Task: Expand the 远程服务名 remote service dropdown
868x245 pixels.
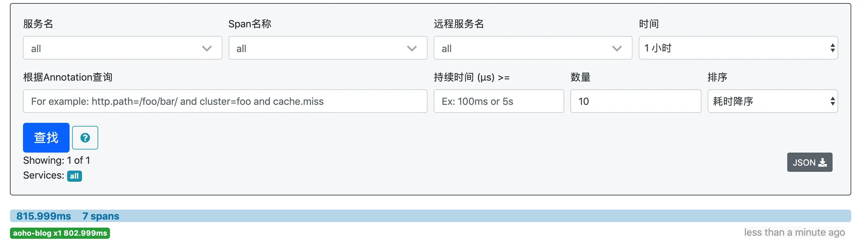Action: (x=533, y=48)
